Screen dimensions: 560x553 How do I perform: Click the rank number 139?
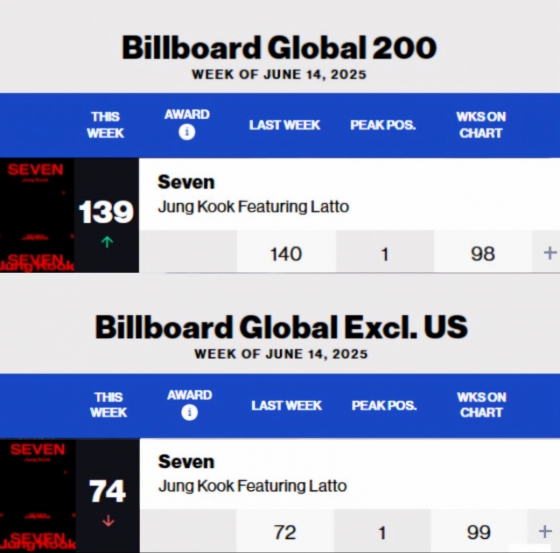[106, 212]
